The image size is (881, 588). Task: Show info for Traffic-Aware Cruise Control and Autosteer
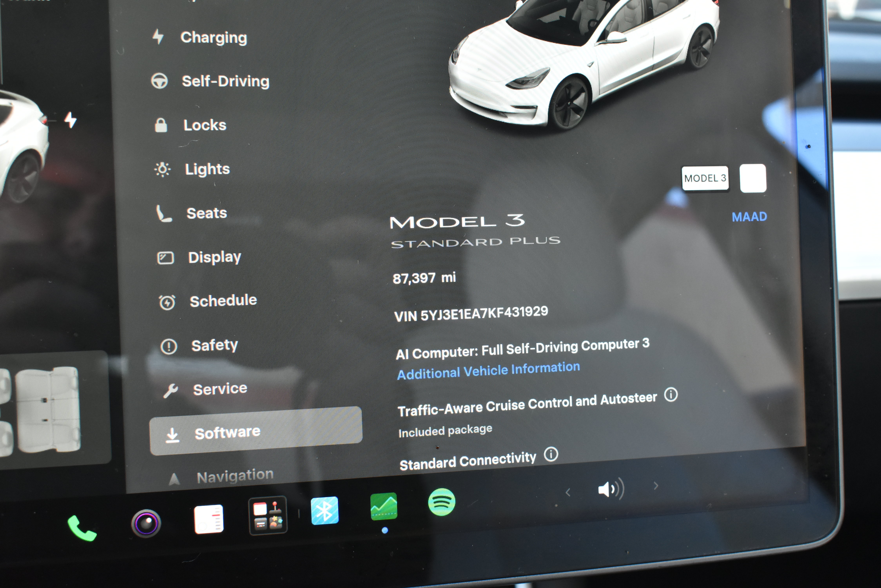click(x=671, y=395)
